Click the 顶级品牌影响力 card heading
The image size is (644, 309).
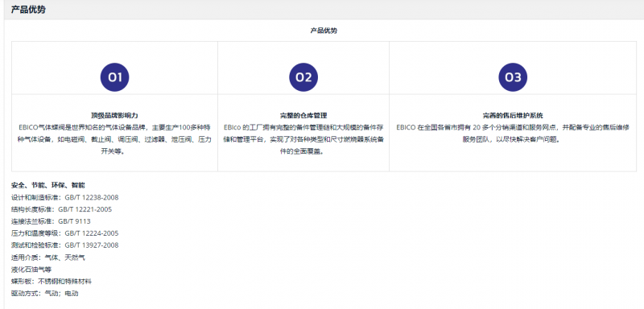pos(114,115)
